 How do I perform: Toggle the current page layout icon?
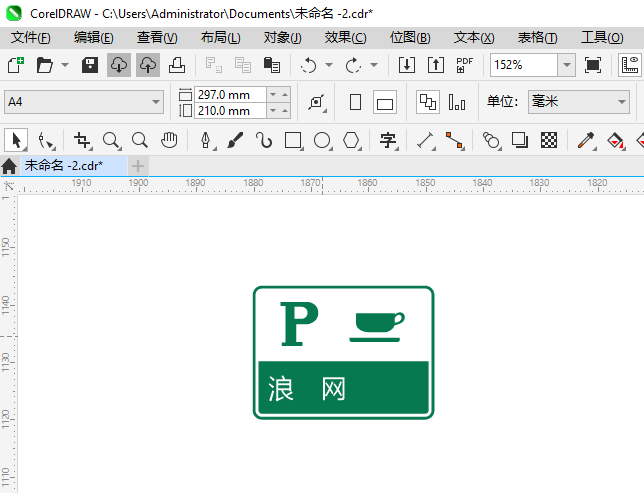457,102
